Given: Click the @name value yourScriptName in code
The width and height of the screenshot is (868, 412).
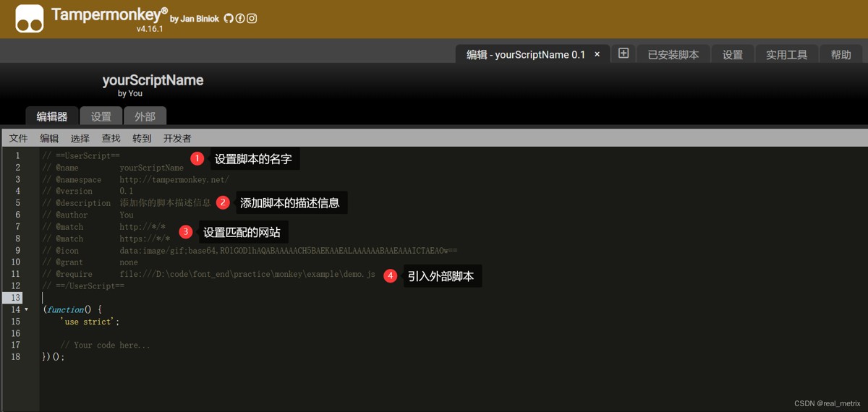Looking at the screenshot, I should click(152, 168).
